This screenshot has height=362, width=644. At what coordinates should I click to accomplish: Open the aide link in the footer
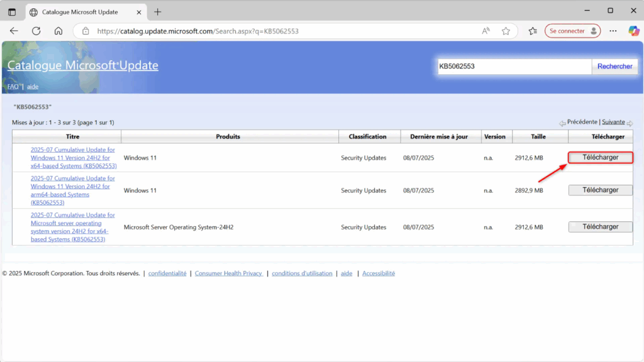pyautogui.click(x=347, y=273)
